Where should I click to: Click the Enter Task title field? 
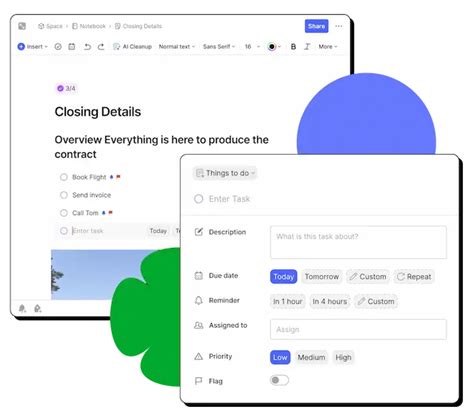[x=229, y=199]
